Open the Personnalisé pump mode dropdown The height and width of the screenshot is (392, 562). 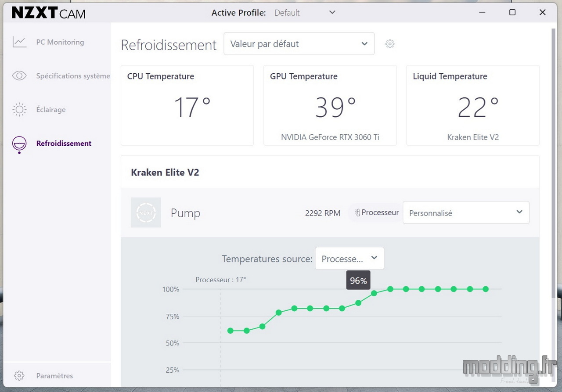coord(466,212)
